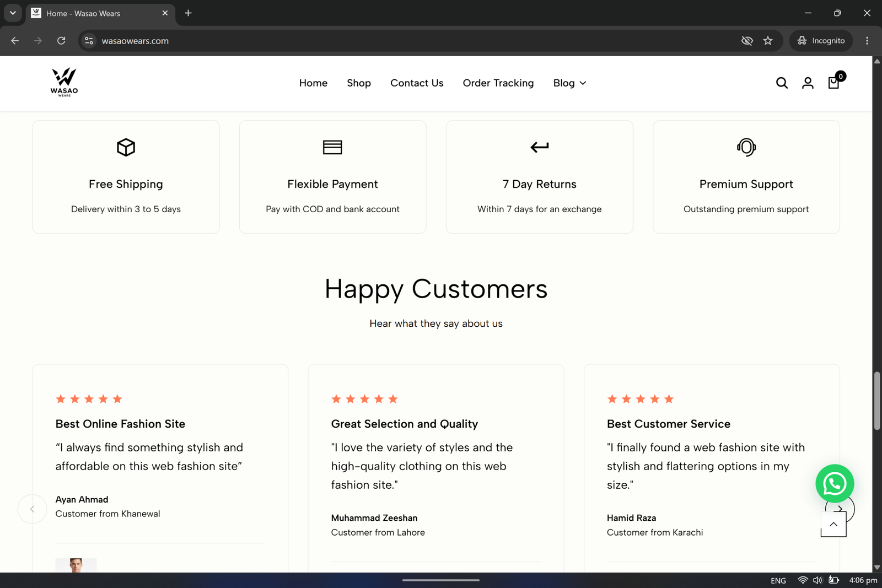Click the Free Shipping box icon
Image resolution: width=882 pixels, height=588 pixels.
[x=126, y=147]
